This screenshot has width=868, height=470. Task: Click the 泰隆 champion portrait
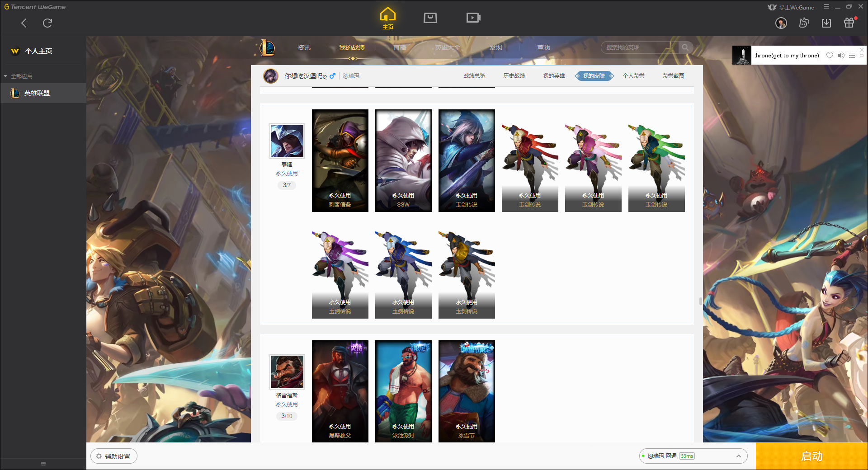[287, 141]
